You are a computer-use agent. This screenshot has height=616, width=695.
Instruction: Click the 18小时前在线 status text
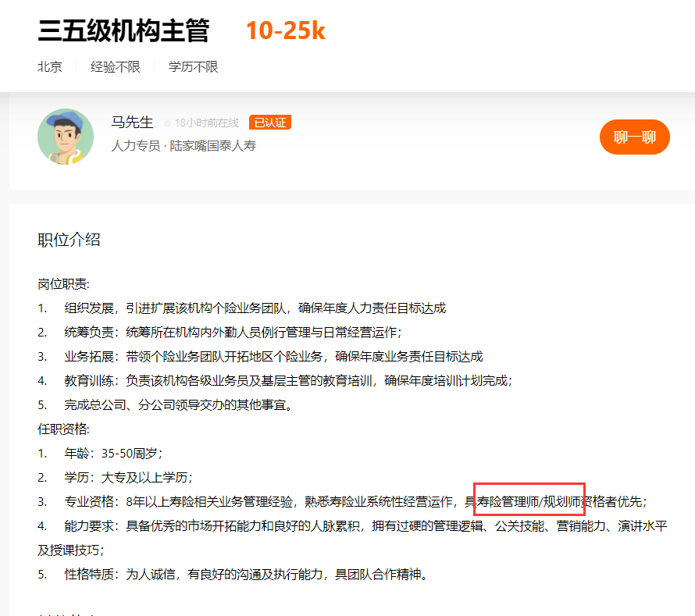point(207,123)
